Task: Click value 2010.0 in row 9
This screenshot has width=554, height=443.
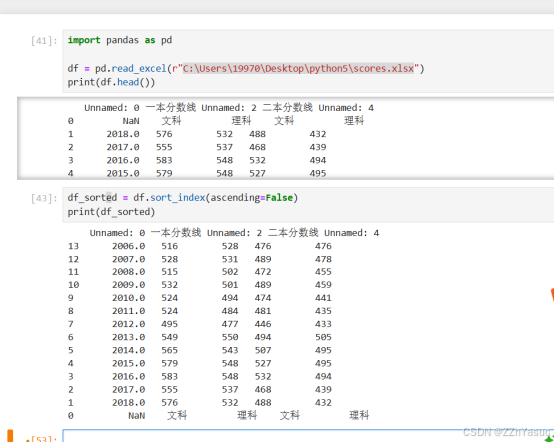Action: (x=129, y=298)
